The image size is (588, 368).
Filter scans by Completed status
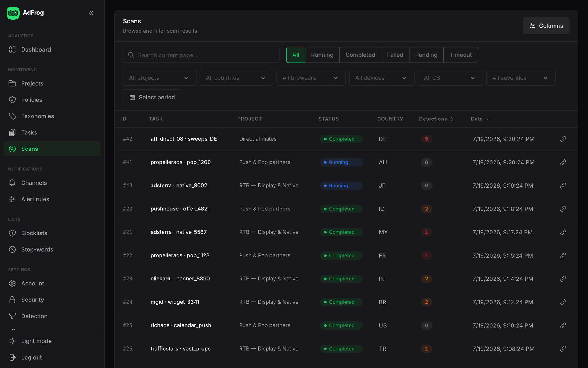coord(360,55)
